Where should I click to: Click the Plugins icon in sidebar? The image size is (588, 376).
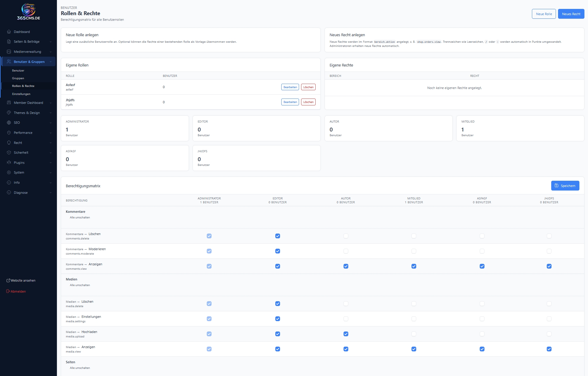click(9, 163)
